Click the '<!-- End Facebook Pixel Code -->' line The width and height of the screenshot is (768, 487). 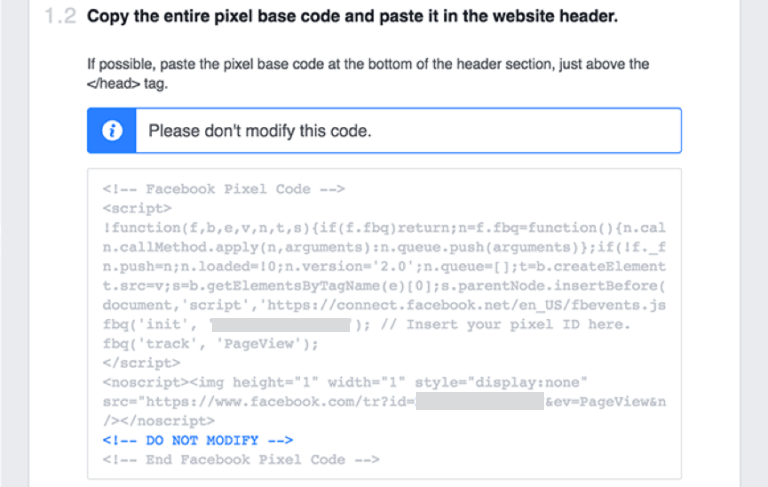[x=241, y=460]
